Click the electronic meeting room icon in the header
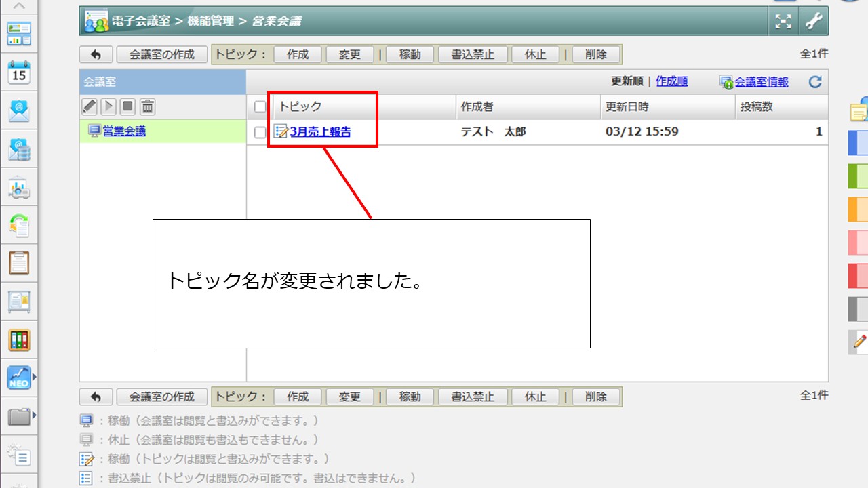 (x=96, y=22)
